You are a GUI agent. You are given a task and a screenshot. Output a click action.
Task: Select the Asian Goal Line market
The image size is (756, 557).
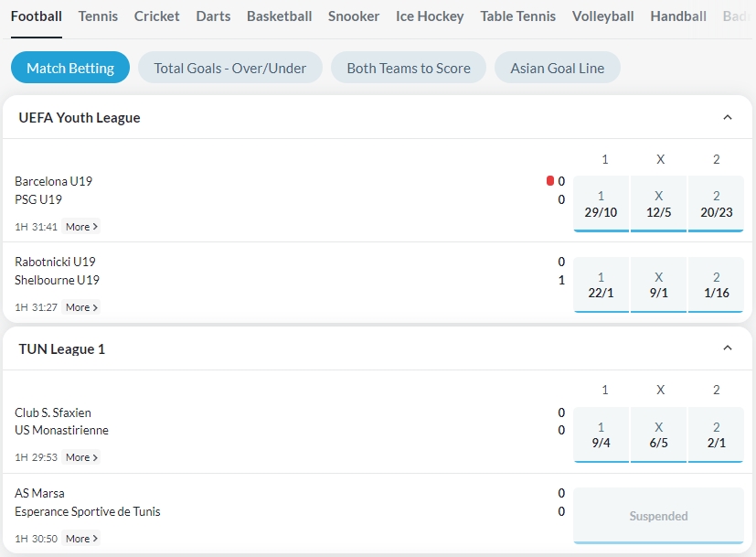pos(557,67)
